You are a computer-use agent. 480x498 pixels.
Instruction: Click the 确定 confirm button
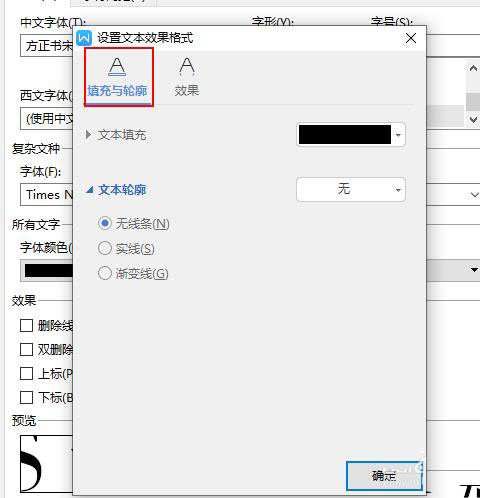(384, 476)
